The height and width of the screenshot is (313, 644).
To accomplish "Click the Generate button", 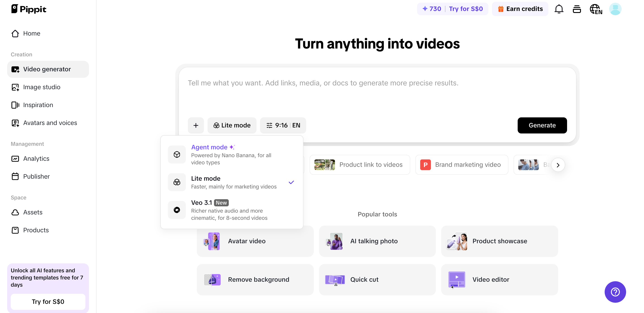I will [542, 125].
